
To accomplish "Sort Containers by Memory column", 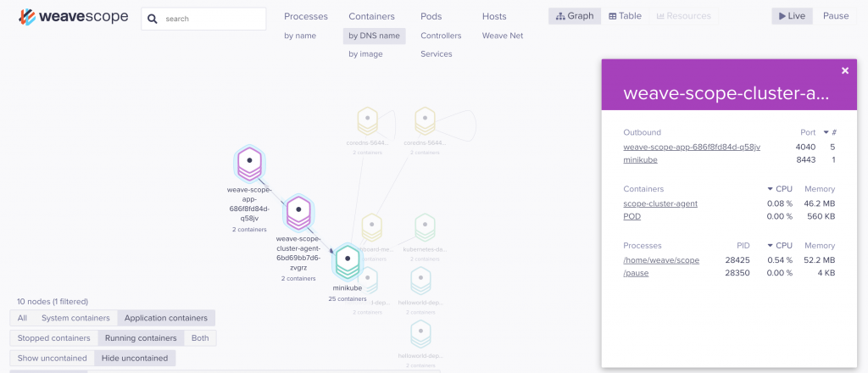I will [x=820, y=189].
